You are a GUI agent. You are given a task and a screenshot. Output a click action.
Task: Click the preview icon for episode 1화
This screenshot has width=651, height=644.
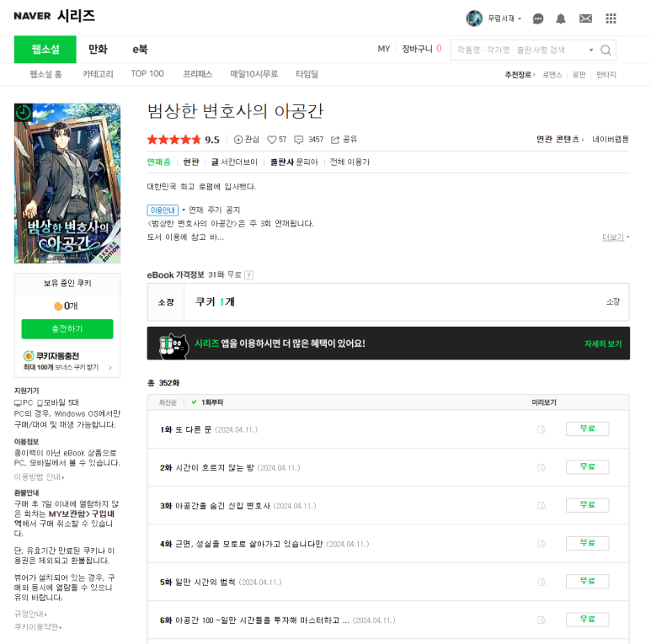pos(542,429)
